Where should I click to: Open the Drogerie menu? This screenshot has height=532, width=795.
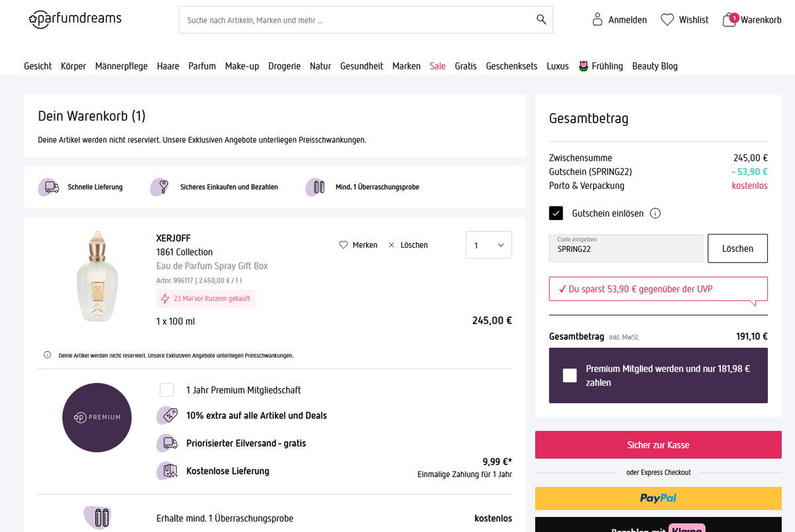coord(284,66)
